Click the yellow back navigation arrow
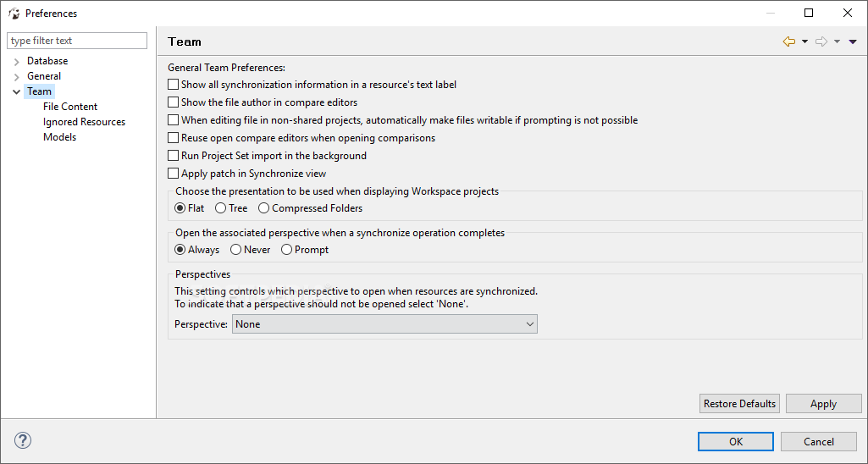Image resolution: width=868 pixels, height=464 pixels. (789, 41)
